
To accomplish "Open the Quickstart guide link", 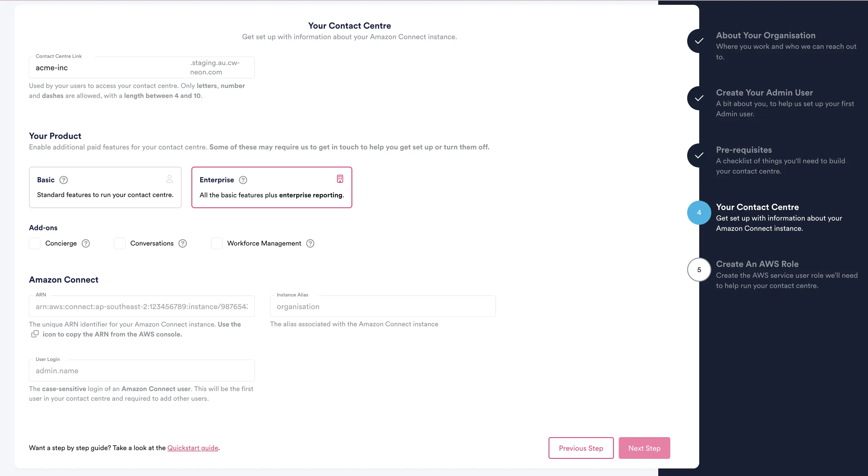I will click(x=193, y=448).
